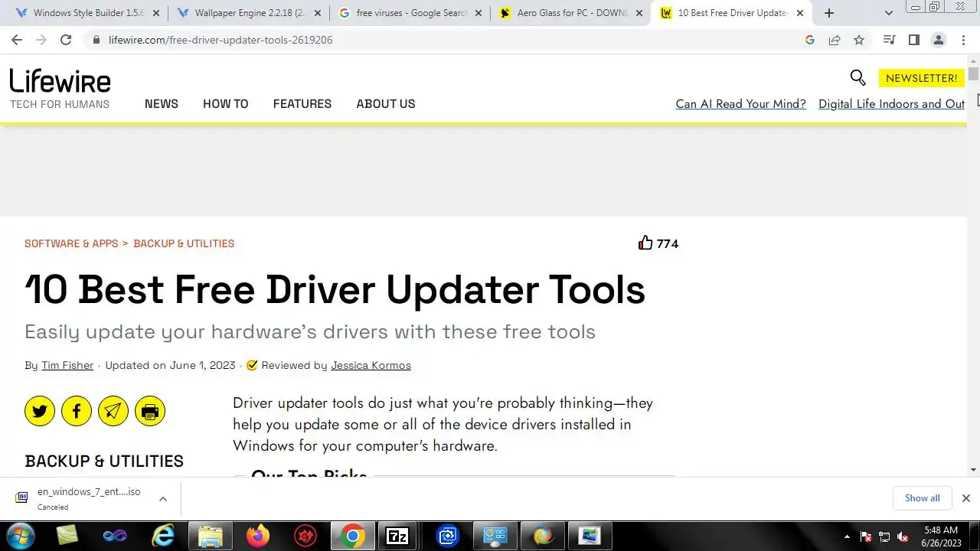The width and height of the screenshot is (980, 551).
Task: Click the NEWSLETTER! button
Action: click(921, 78)
